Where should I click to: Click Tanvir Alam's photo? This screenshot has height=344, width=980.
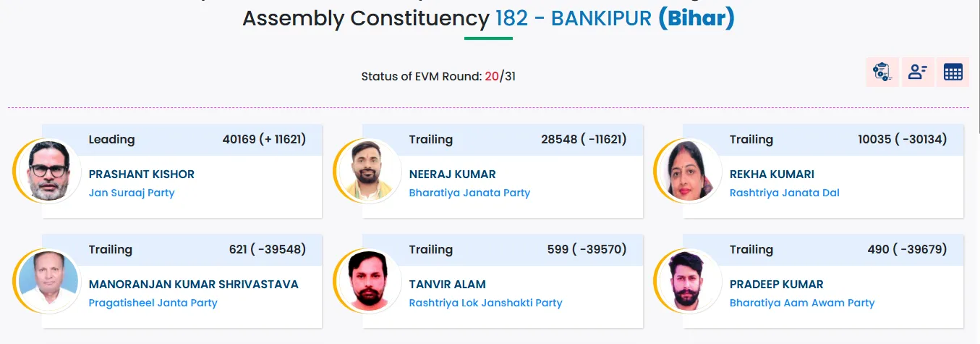tap(369, 282)
